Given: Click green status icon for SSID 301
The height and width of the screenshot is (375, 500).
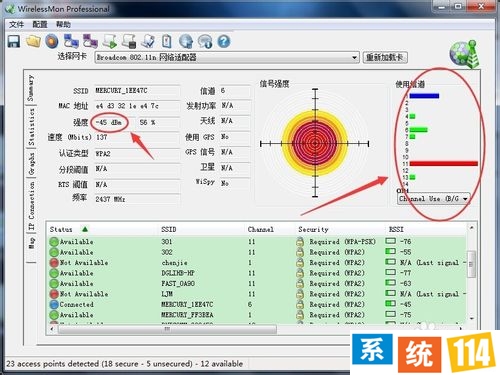Looking at the screenshot, I should pyautogui.click(x=54, y=242).
